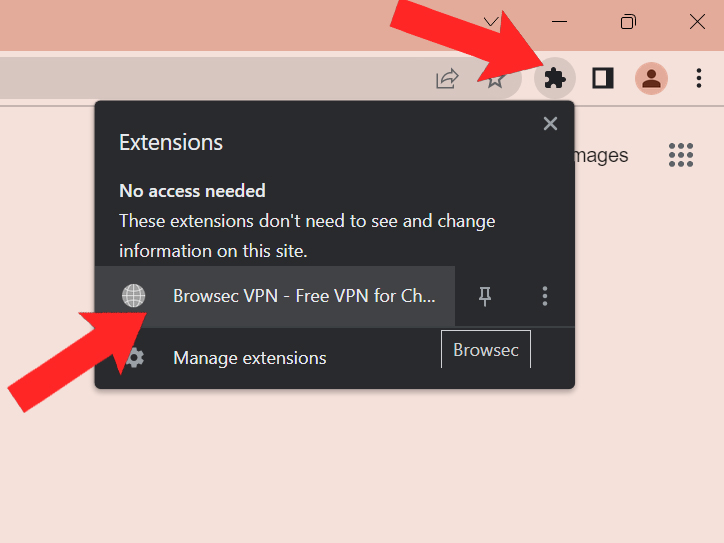Open the Extensions puzzle icon
The height and width of the screenshot is (543, 724).
point(555,78)
